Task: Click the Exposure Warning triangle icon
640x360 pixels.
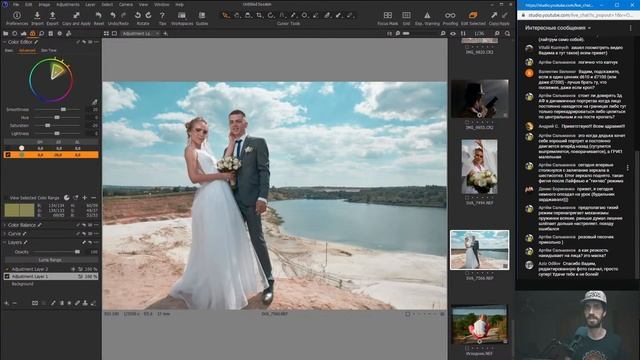Action: [427, 16]
